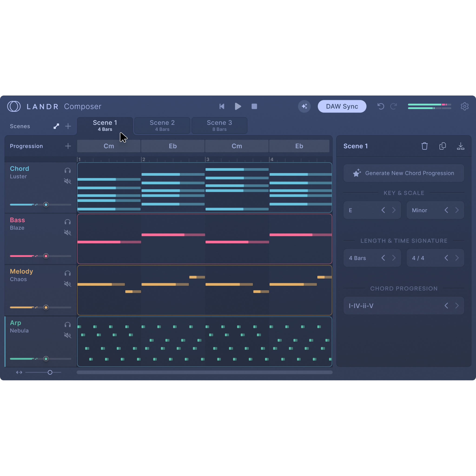
Task: Mute the Arp track
Action: [x=67, y=335]
